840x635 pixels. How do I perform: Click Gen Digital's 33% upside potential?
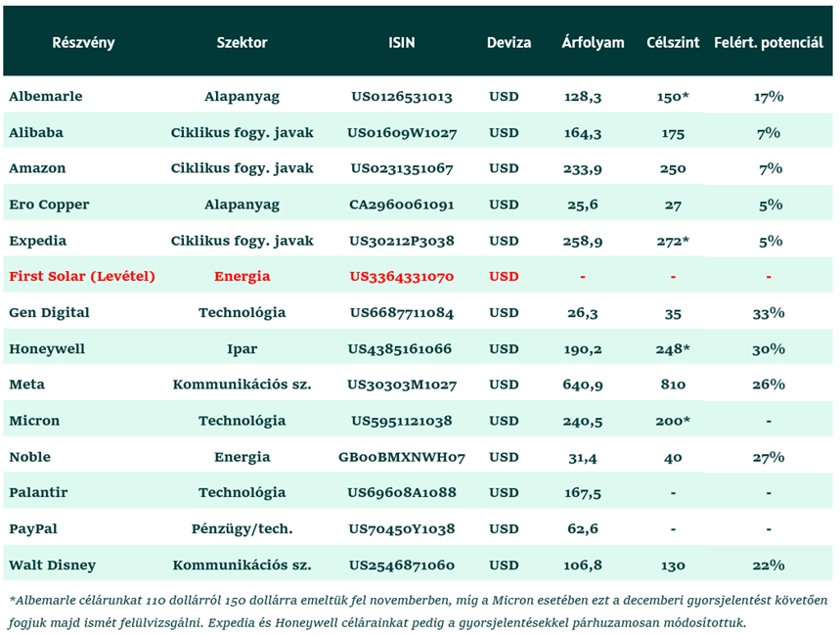769,313
